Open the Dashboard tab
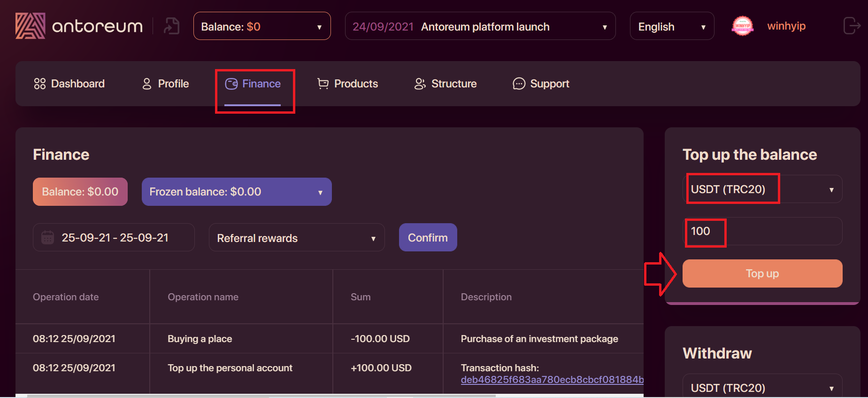 69,84
